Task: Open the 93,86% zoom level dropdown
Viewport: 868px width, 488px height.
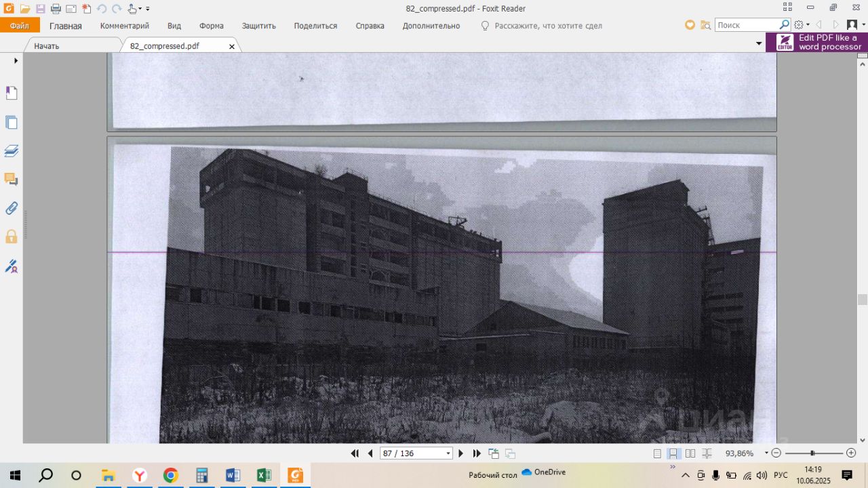Action: [x=766, y=453]
